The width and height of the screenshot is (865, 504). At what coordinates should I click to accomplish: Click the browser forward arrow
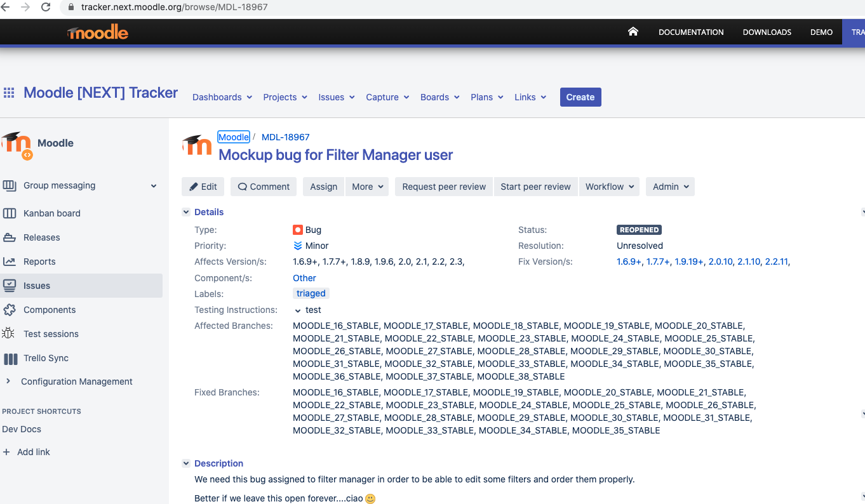[25, 8]
